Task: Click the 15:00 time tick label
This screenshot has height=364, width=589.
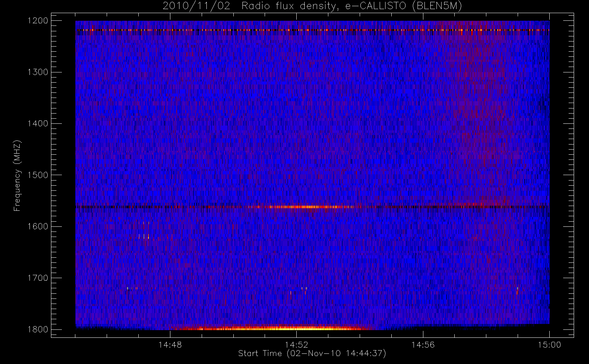Action: tap(549, 345)
